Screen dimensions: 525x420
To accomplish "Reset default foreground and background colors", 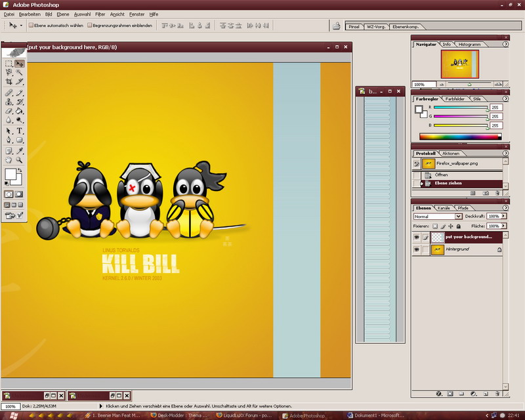I will [x=7, y=183].
